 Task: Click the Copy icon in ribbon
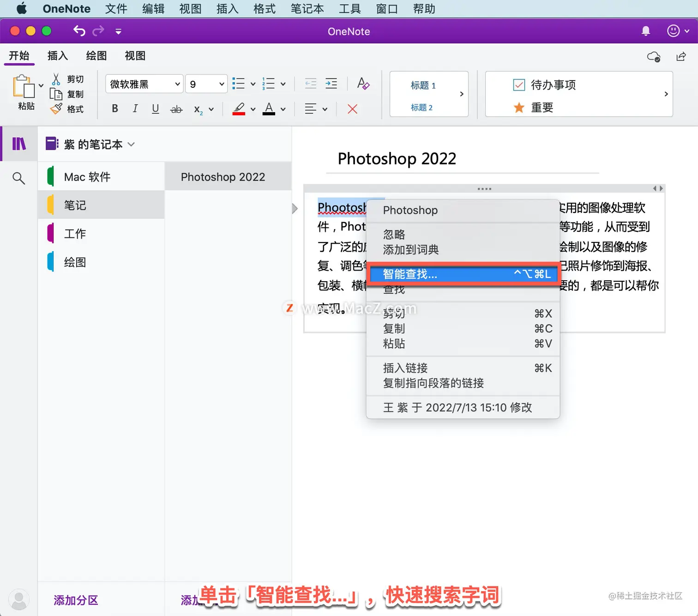(56, 94)
